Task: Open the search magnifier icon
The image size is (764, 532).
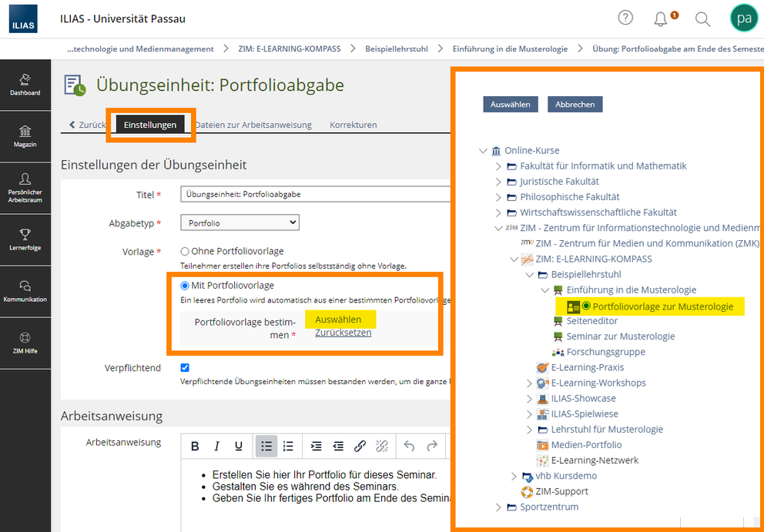Action: pyautogui.click(x=702, y=19)
